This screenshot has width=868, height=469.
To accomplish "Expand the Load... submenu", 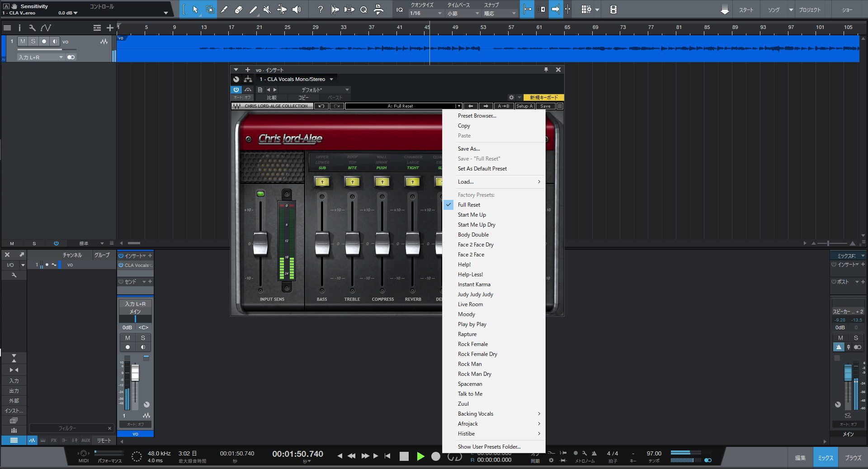I will (x=494, y=182).
